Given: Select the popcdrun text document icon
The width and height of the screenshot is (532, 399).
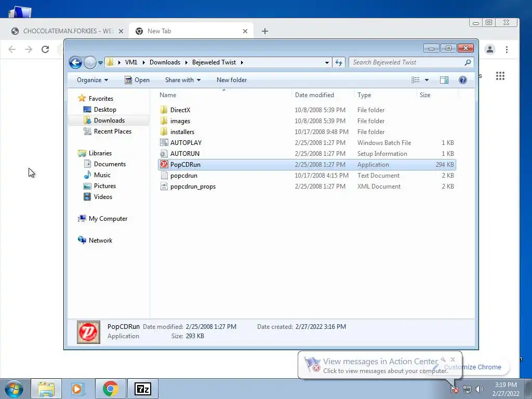Looking at the screenshot, I should coord(164,176).
